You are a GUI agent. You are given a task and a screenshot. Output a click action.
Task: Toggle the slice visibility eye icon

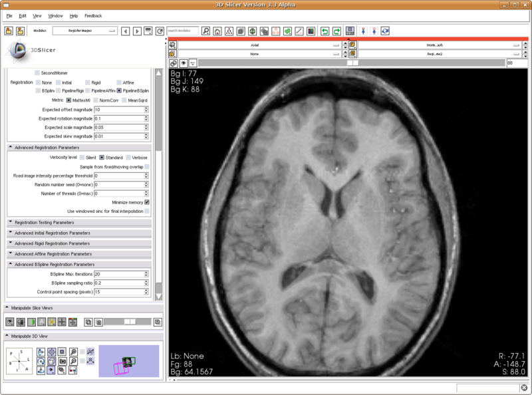[x=182, y=63]
